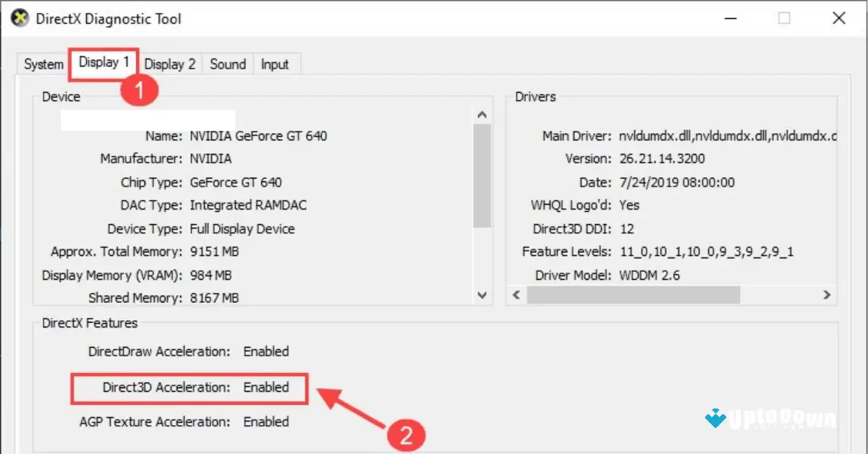Click the right scroll arrow in Drivers panel
The image size is (868, 454).
(826, 295)
